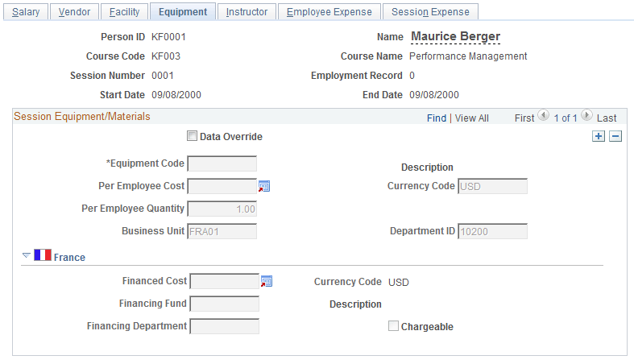This screenshot has height=364, width=634.
Task: Switch to the Salary tab
Action: (x=26, y=12)
